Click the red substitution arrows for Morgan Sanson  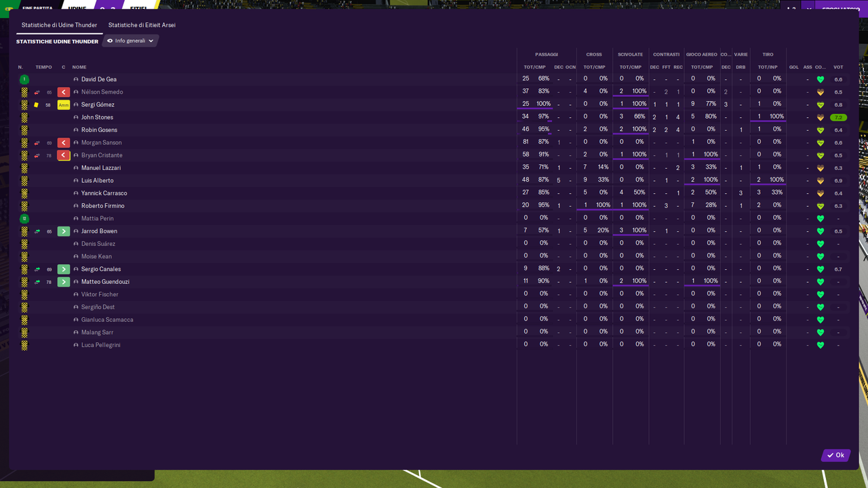[x=37, y=143]
